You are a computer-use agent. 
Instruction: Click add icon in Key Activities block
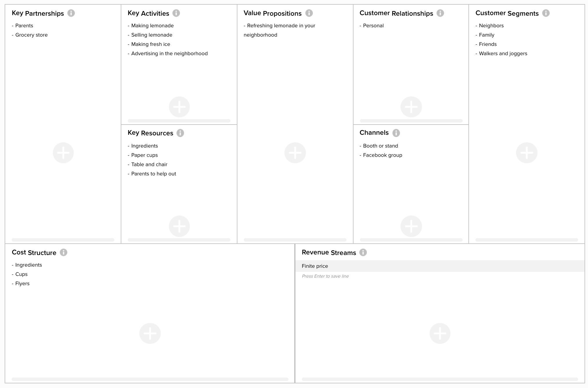pos(179,107)
